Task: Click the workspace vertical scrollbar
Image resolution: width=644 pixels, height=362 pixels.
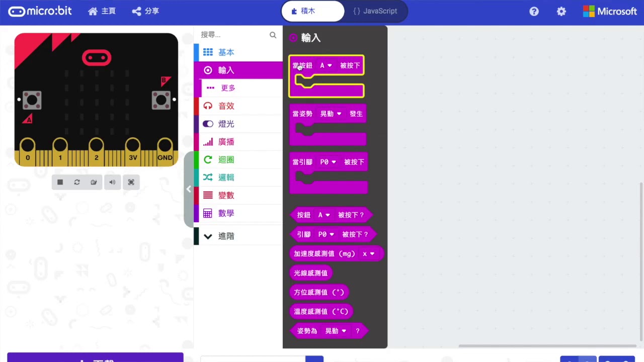Action: coord(641,261)
